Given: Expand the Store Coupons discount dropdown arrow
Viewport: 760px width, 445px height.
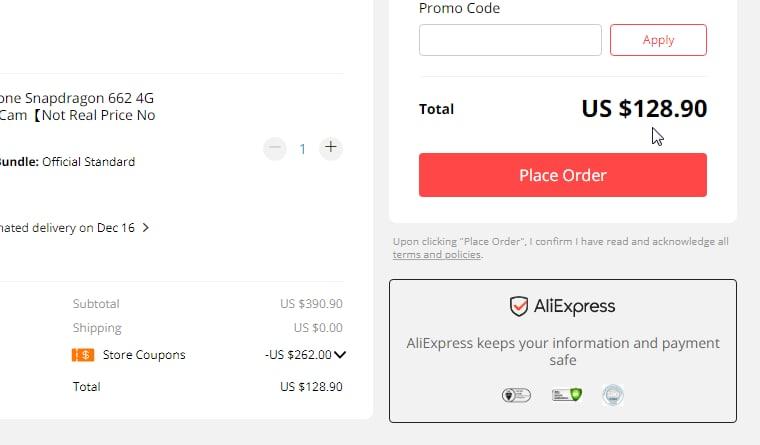Looking at the screenshot, I should tap(340, 355).
